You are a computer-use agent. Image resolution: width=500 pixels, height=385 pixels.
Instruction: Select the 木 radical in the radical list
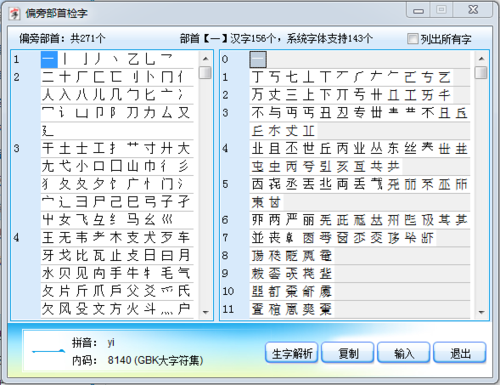click(x=116, y=237)
